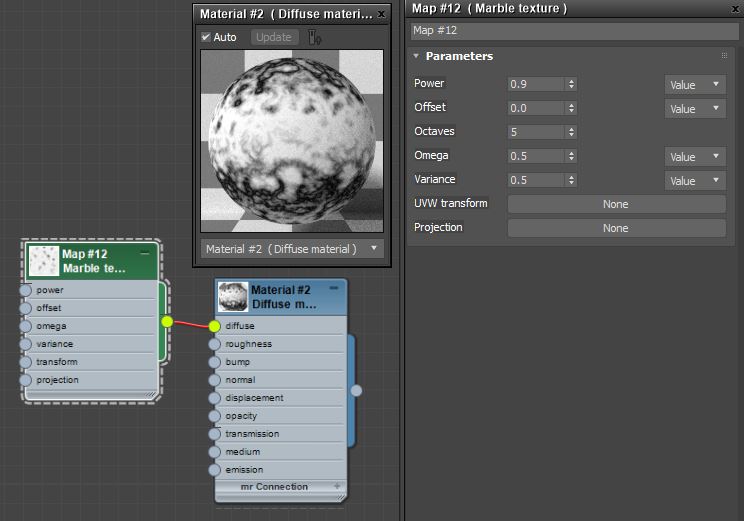
Task: Close the Material #2 preview window
Action: (381, 14)
